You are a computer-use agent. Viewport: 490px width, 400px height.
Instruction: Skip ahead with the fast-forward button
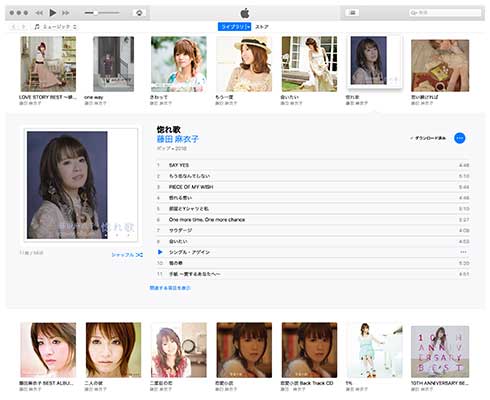(x=66, y=13)
